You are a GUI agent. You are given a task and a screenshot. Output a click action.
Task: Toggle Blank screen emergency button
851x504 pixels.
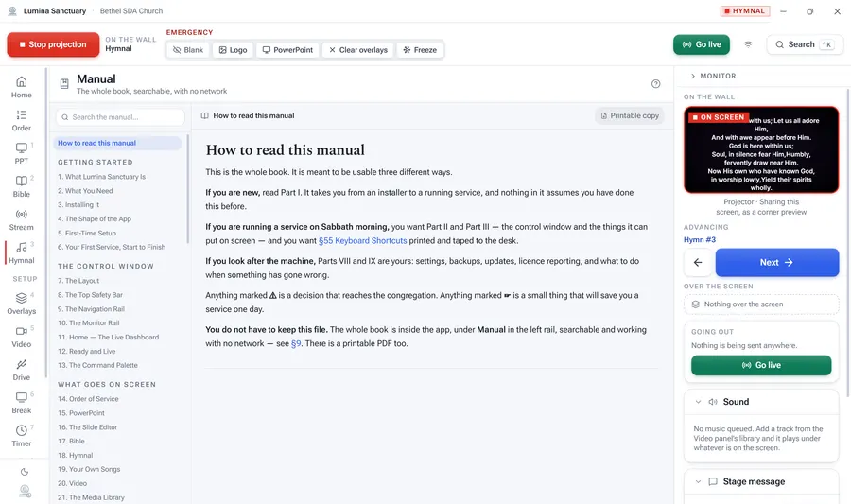coord(188,50)
